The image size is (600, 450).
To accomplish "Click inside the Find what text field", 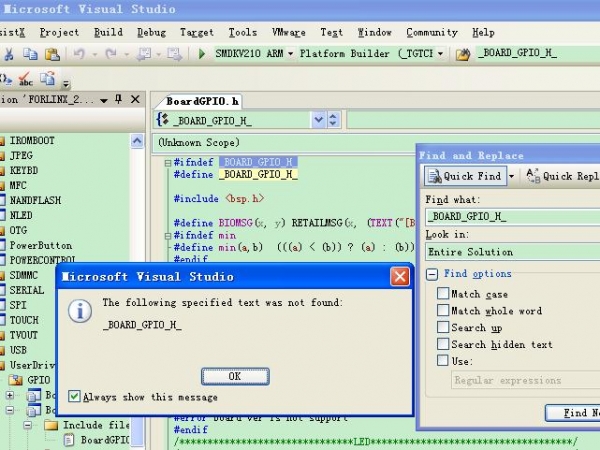I will [510, 216].
